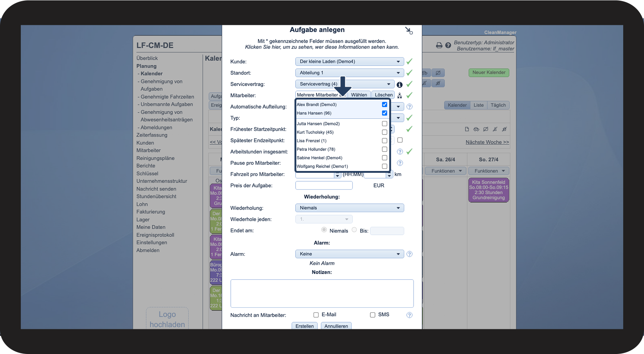Click the Löschen button
644x354 pixels.
coord(384,95)
